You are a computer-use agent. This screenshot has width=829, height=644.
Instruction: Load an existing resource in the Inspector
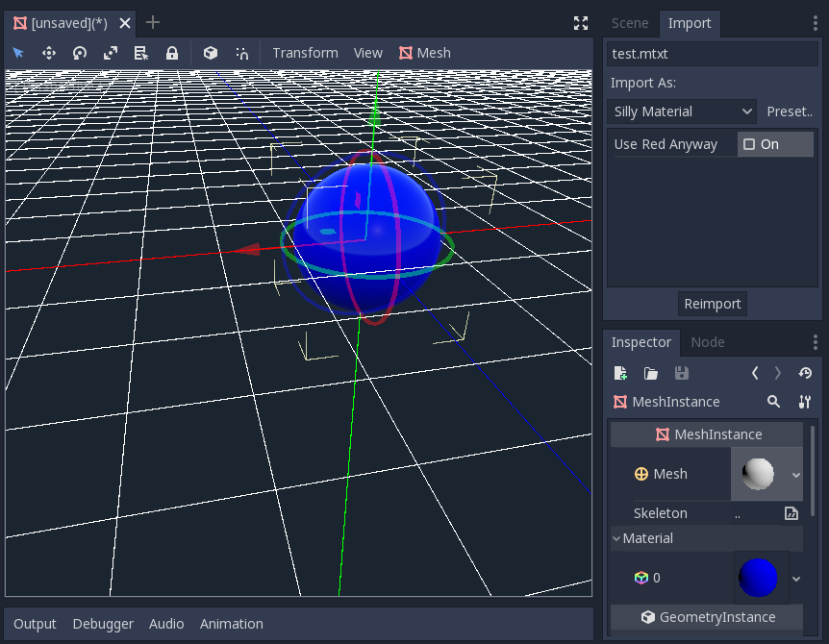pos(649,373)
